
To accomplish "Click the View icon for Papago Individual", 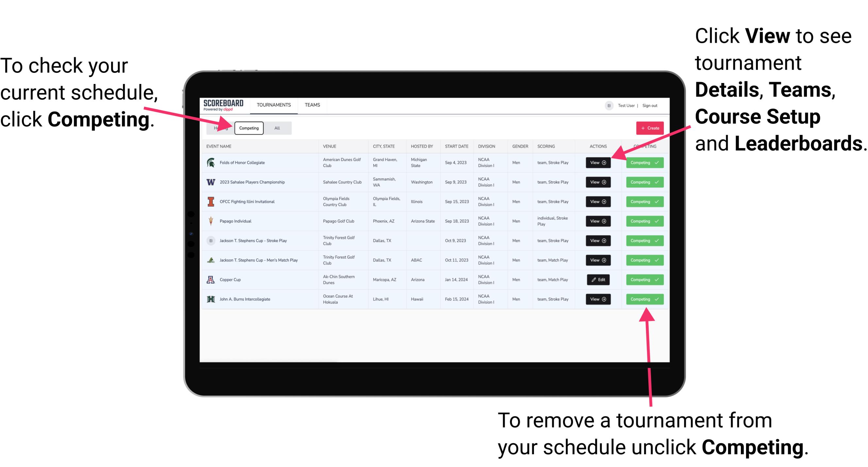I will 597,221.
